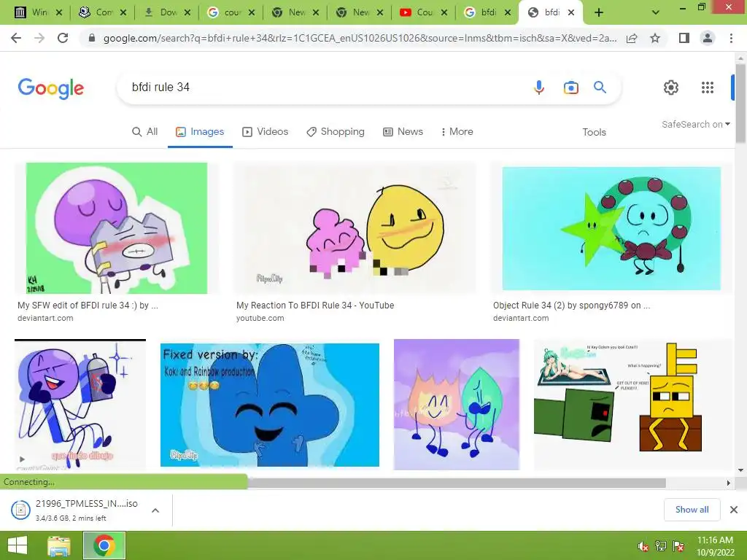This screenshot has width=747, height=560.
Task: Click the vertical page scrollbar
Action: pyautogui.click(x=740, y=102)
